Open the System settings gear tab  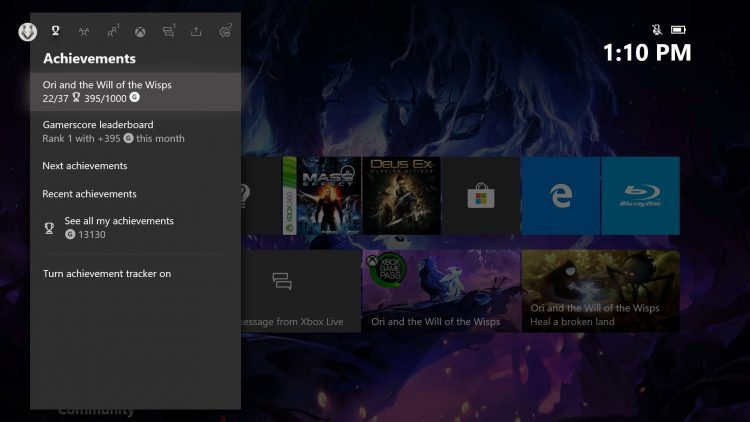[225, 32]
